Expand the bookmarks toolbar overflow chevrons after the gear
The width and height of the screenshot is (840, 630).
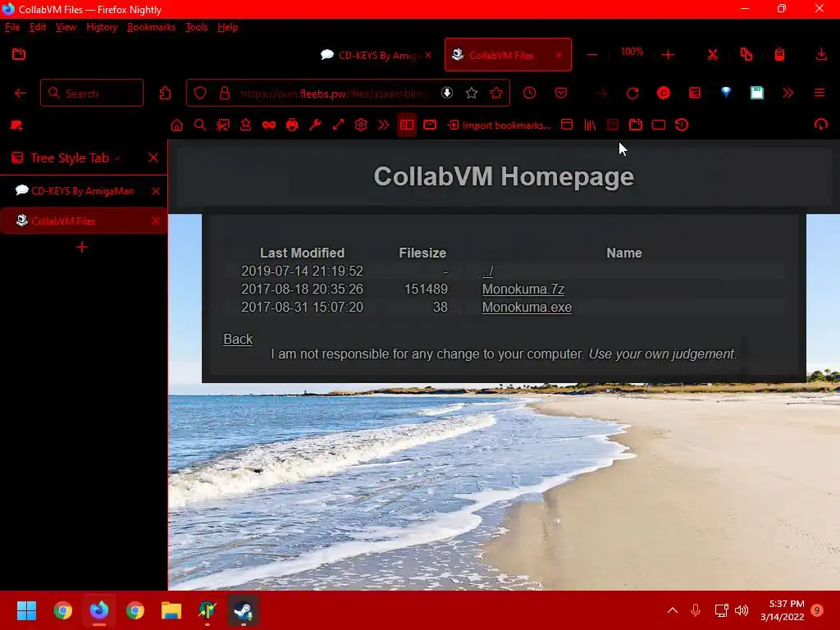point(384,126)
